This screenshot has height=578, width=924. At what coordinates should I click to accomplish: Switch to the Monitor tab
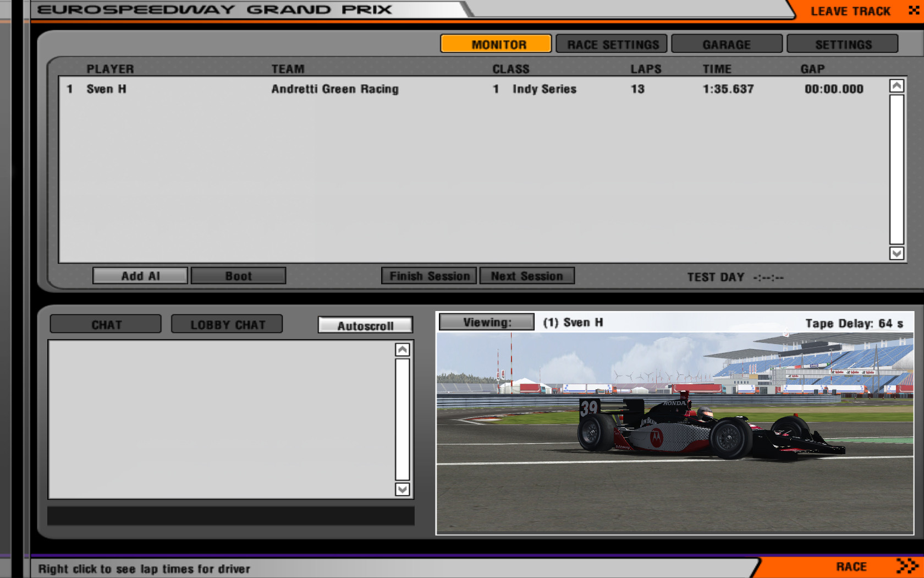pos(496,44)
